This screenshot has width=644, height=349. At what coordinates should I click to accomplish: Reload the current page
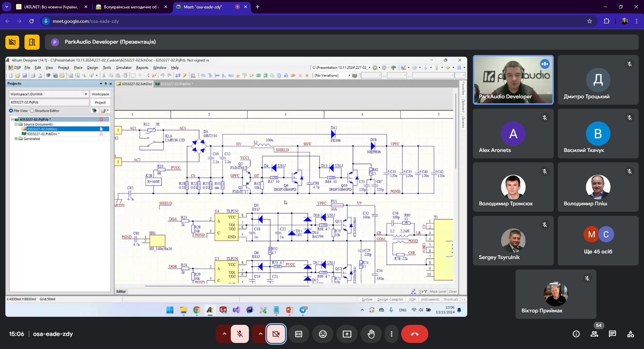(x=32, y=21)
